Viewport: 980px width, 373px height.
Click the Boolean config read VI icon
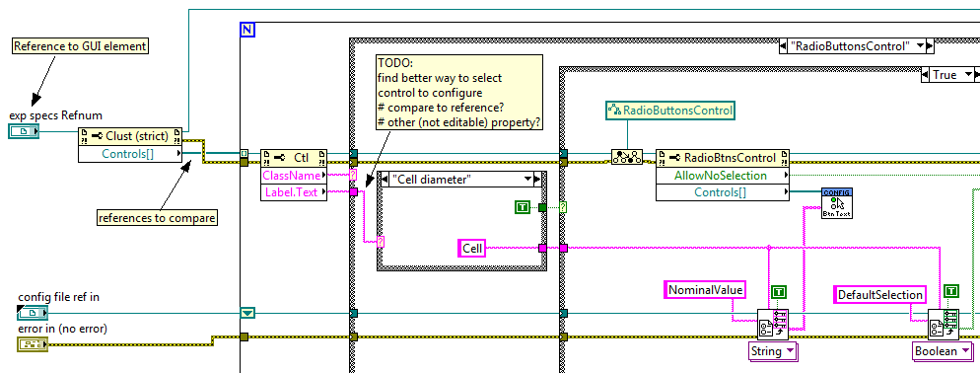coord(944,325)
